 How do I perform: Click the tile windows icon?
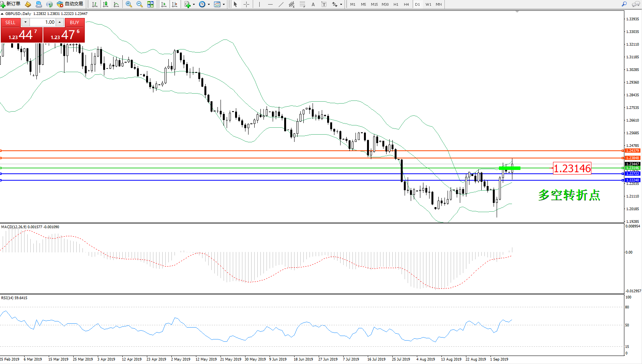coord(150,4)
